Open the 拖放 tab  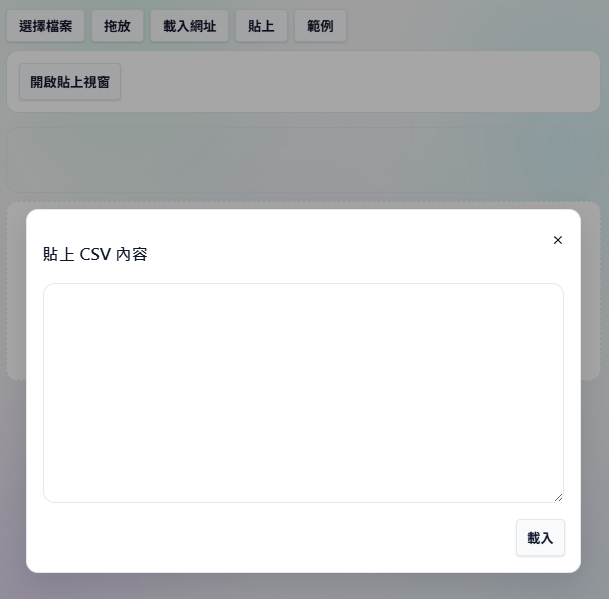(x=117, y=26)
